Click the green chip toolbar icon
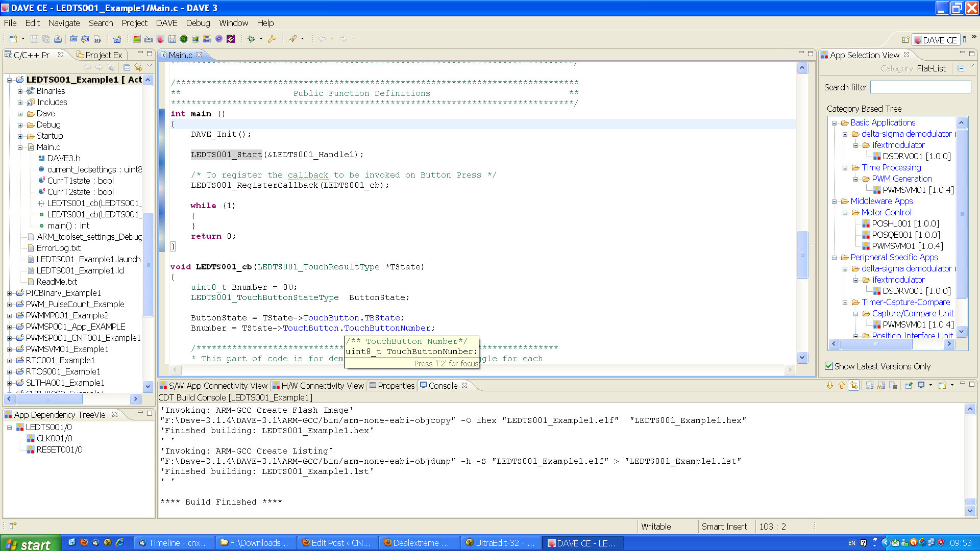980x551 pixels. 184,39
